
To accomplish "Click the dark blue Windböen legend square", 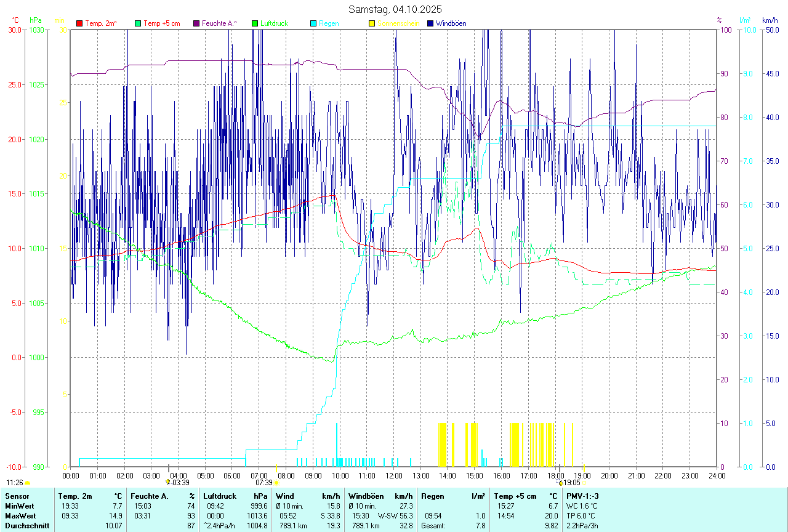I will pos(430,23).
